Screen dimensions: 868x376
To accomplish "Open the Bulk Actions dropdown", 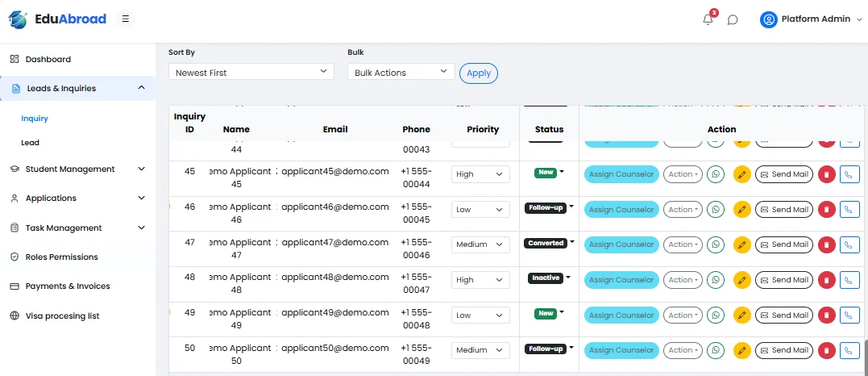I will [401, 72].
